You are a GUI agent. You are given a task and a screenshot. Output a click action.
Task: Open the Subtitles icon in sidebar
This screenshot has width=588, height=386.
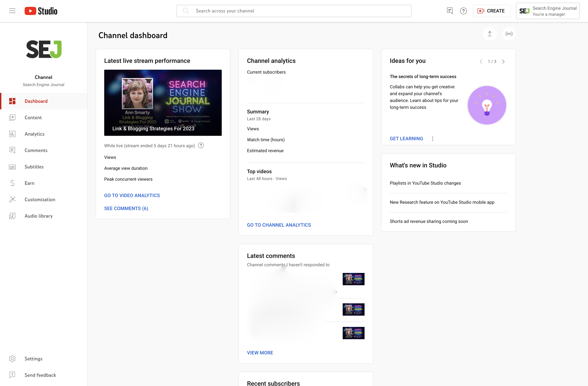(12, 167)
